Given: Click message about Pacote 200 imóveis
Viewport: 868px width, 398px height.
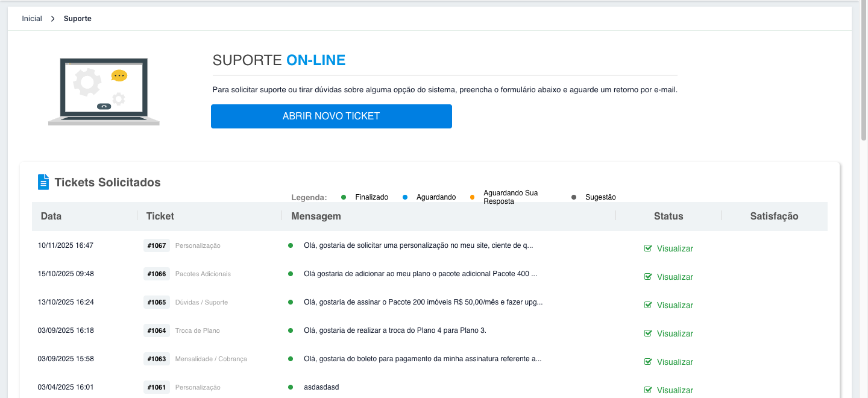Looking at the screenshot, I should pyautogui.click(x=423, y=302).
